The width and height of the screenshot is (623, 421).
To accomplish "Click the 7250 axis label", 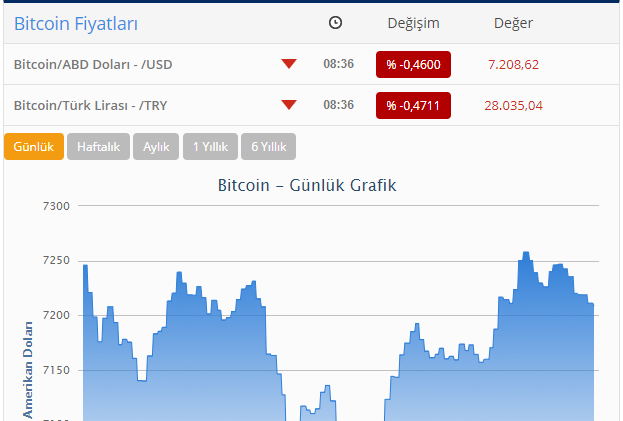I will click(x=56, y=261).
